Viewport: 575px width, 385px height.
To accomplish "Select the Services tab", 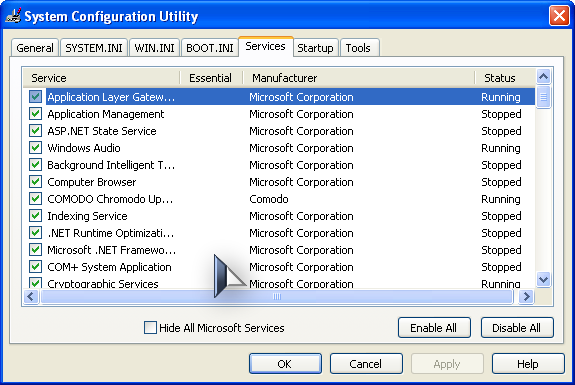I will 265,47.
